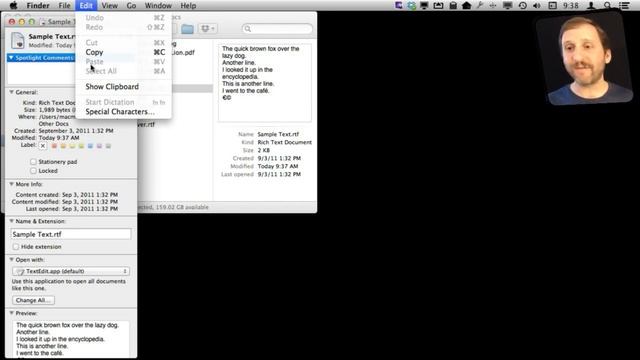Screen dimensions: 640x360
Task: Click the AirPlay display icon beside Time Machine
Action: coord(508,5)
